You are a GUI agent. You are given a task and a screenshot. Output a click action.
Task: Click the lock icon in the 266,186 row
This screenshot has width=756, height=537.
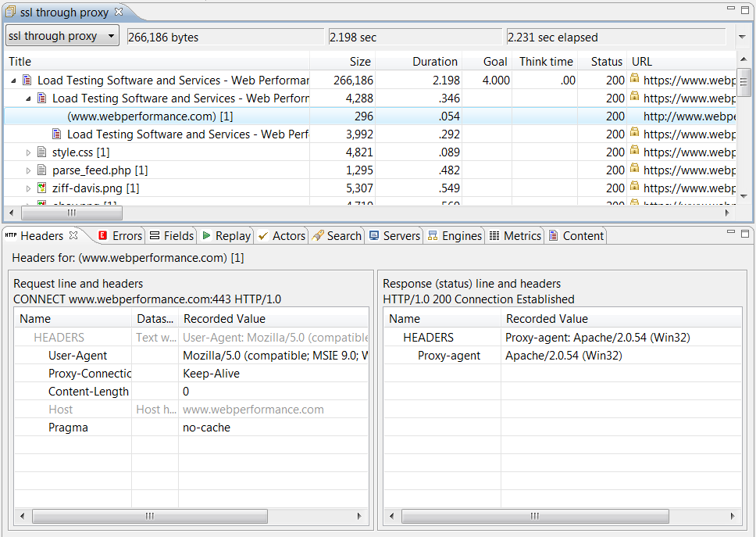pyautogui.click(x=634, y=79)
